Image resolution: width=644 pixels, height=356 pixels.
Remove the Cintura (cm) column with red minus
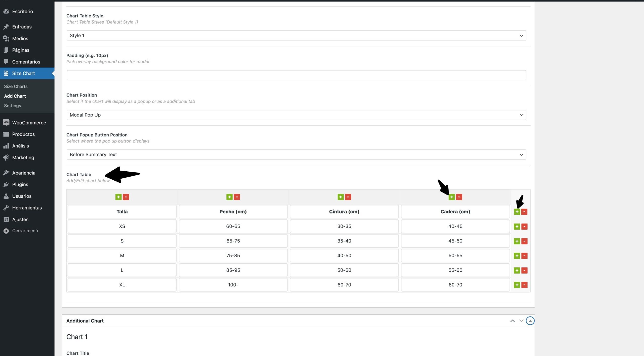click(x=348, y=197)
